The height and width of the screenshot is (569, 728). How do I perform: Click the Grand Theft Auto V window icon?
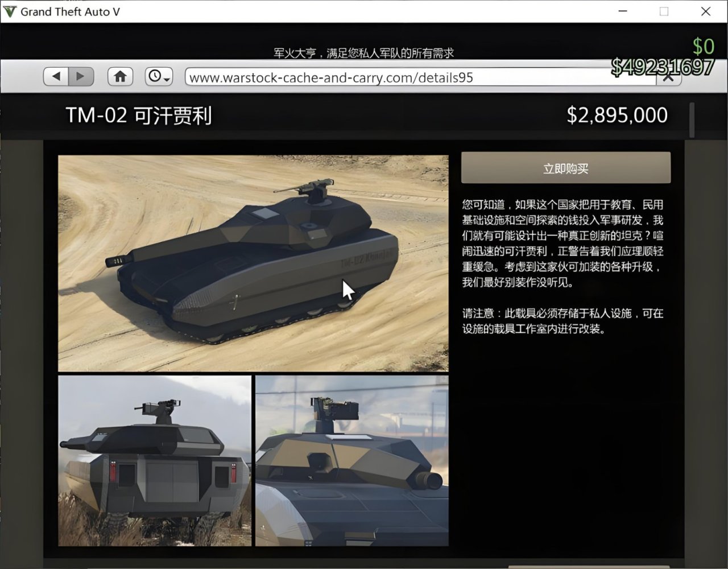[10, 11]
